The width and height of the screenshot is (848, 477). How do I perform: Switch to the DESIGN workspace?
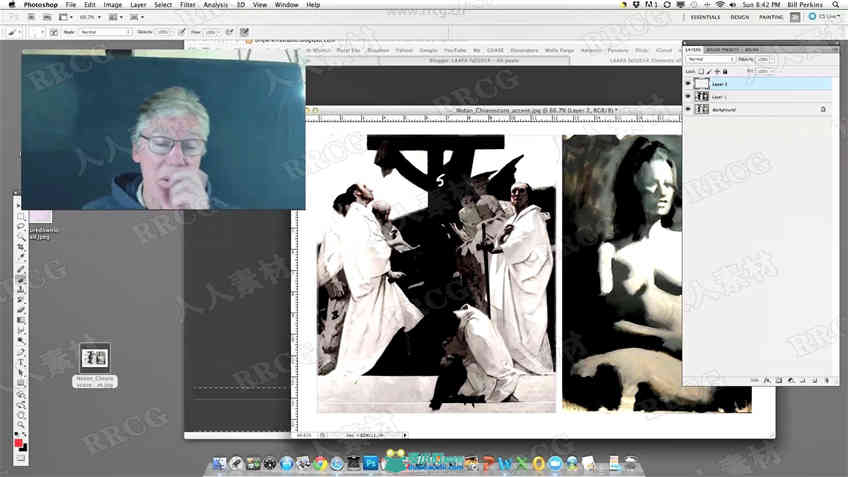(740, 17)
